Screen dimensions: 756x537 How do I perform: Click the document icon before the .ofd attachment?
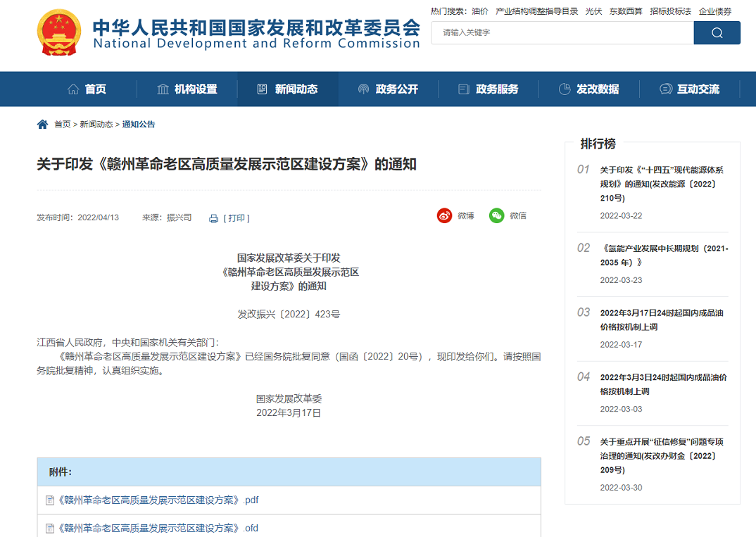tap(49, 528)
